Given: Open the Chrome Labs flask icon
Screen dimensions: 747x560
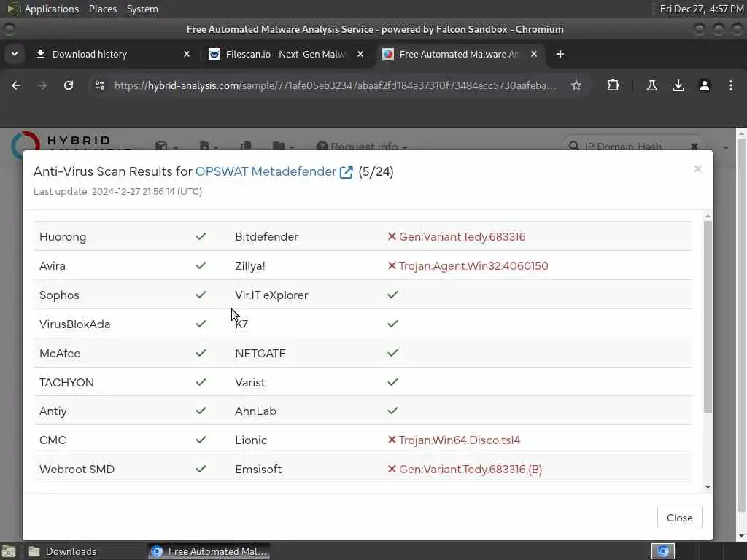Looking at the screenshot, I should pyautogui.click(x=652, y=85).
